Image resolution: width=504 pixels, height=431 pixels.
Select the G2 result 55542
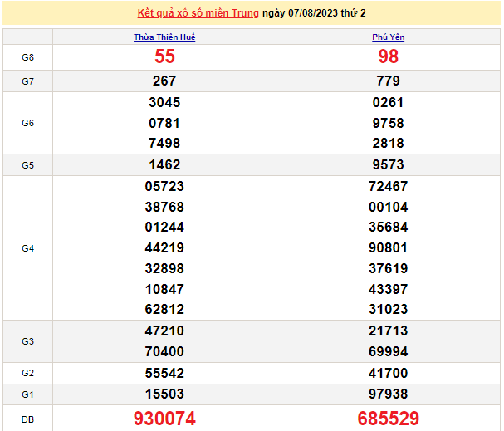coord(164,373)
